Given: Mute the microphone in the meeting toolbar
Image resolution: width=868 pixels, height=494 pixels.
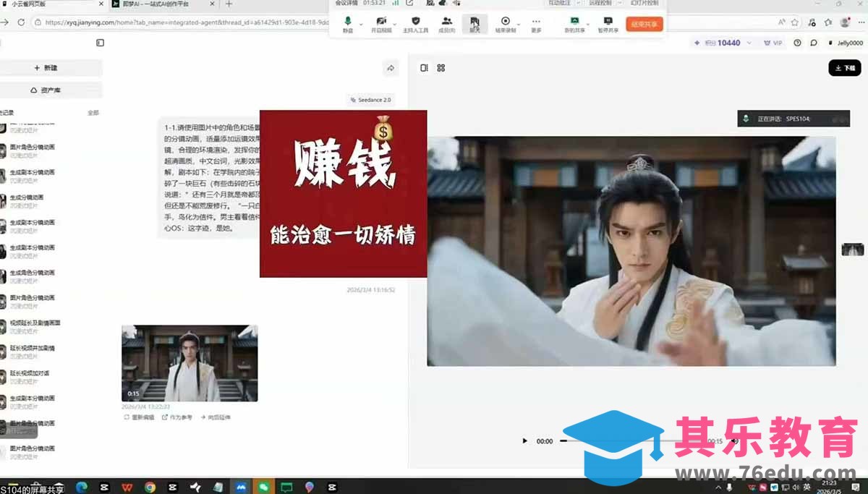Looking at the screenshot, I should click(346, 24).
